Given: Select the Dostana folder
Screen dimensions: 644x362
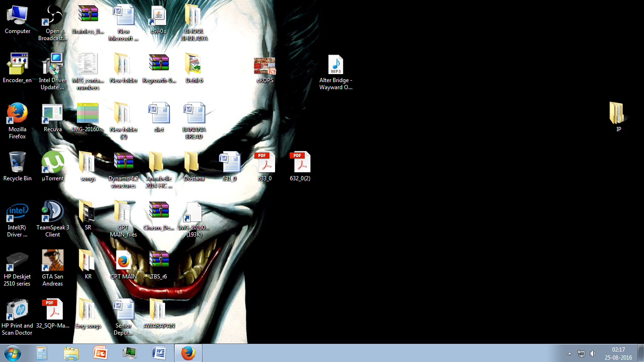Looking at the screenshot, I should pyautogui.click(x=194, y=167).
